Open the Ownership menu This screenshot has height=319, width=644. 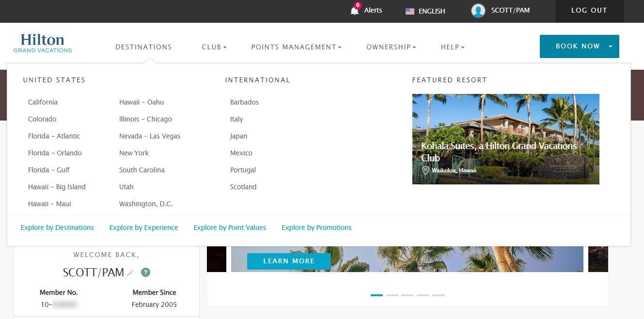click(391, 47)
